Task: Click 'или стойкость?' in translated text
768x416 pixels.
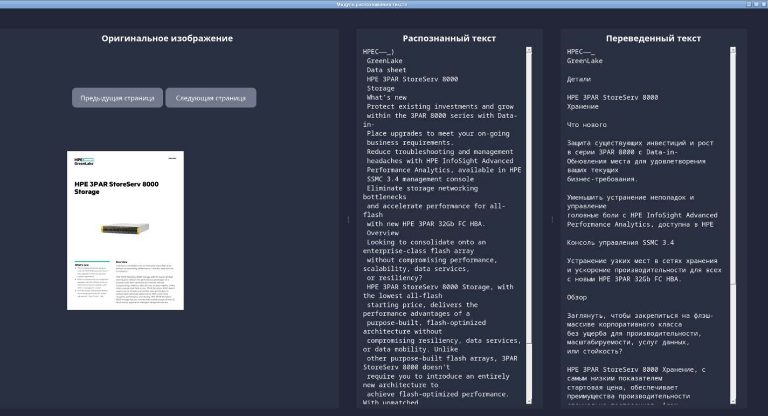Action: pyautogui.click(x=595, y=351)
